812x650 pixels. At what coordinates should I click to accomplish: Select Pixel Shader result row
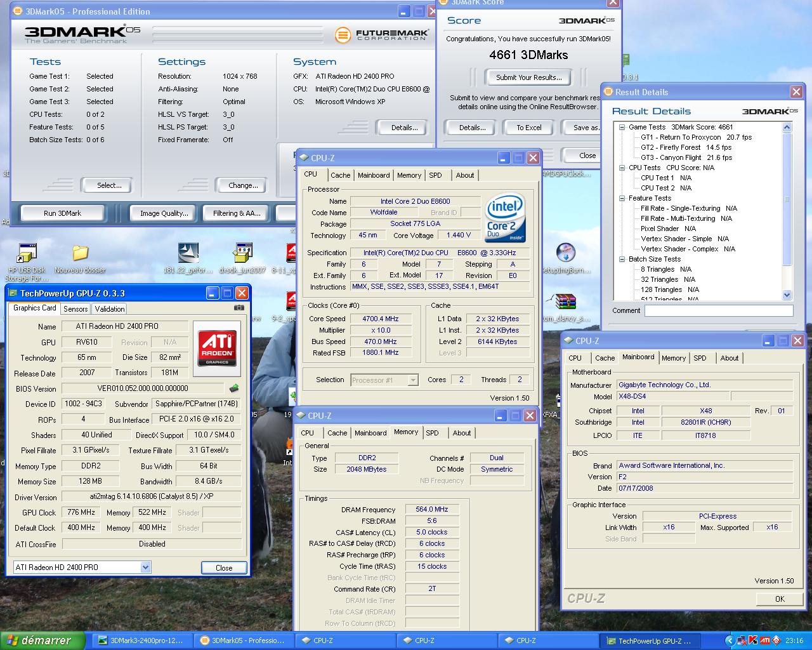pos(668,229)
